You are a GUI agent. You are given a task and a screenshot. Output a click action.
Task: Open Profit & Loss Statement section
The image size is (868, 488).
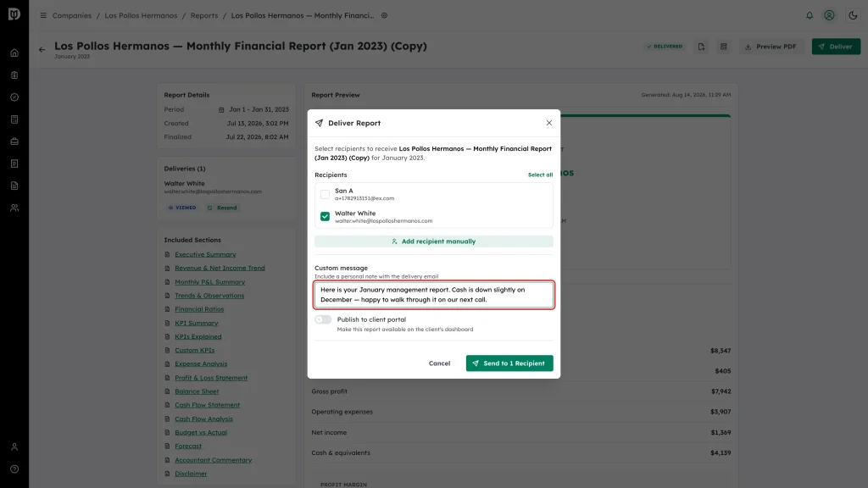click(211, 378)
